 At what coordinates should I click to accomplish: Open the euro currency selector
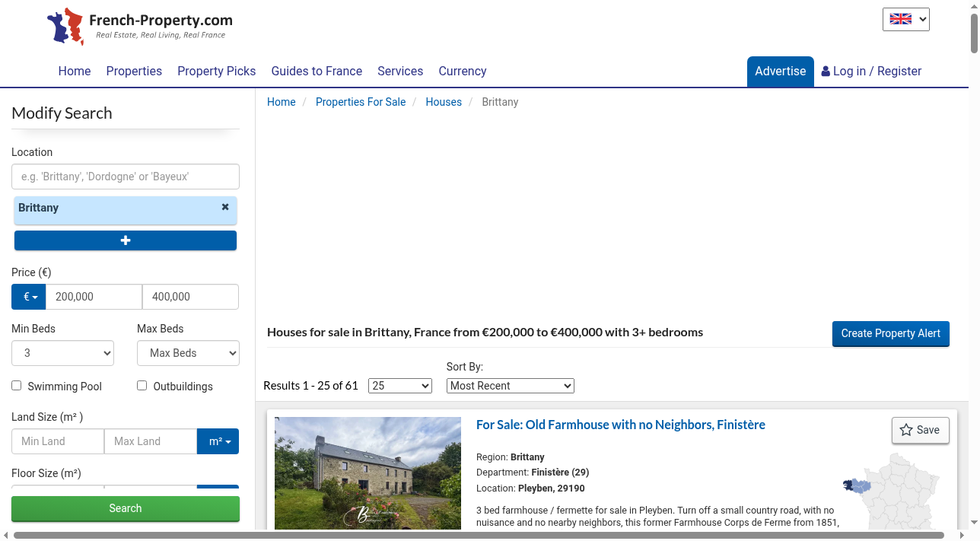29,297
